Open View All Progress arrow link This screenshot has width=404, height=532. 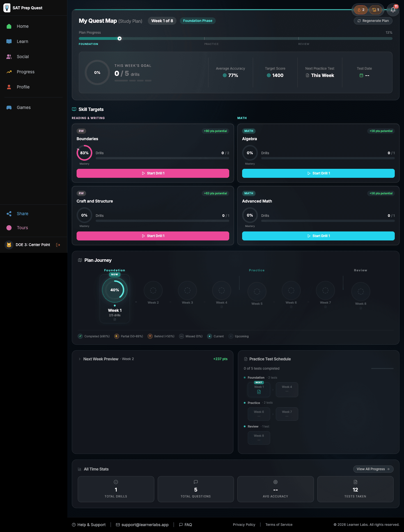(373, 469)
